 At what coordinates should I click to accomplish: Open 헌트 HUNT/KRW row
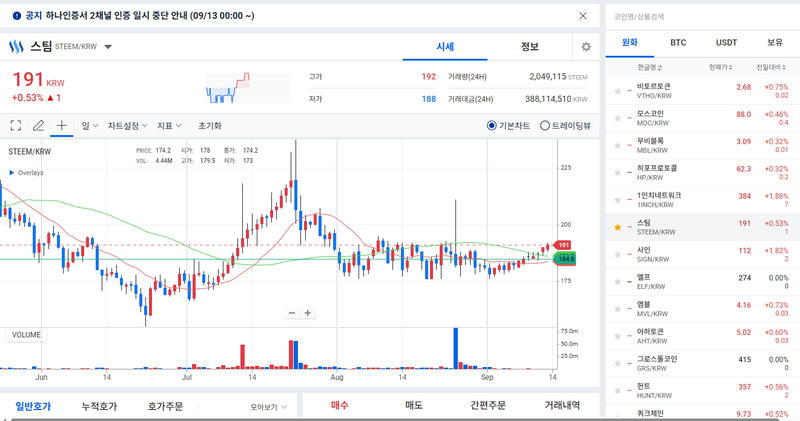(x=703, y=390)
